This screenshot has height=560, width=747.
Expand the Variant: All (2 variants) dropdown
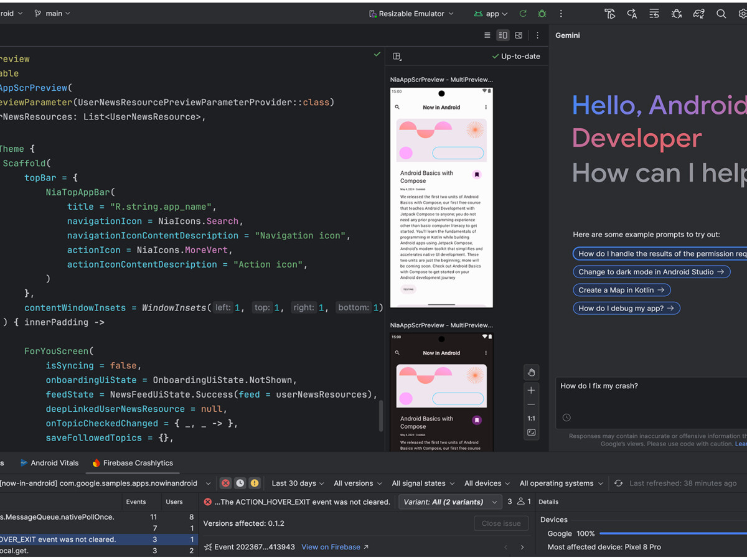click(x=449, y=502)
